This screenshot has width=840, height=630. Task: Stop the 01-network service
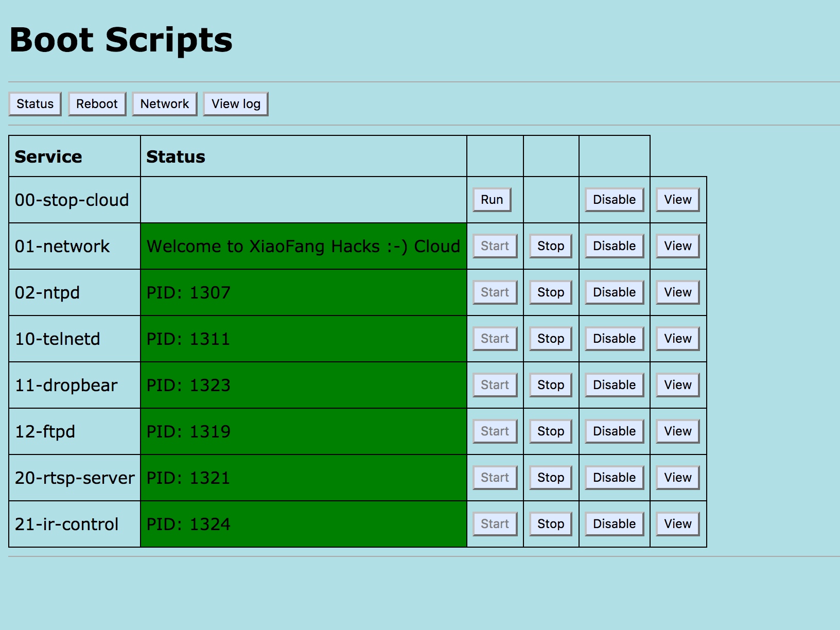[x=551, y=246]
